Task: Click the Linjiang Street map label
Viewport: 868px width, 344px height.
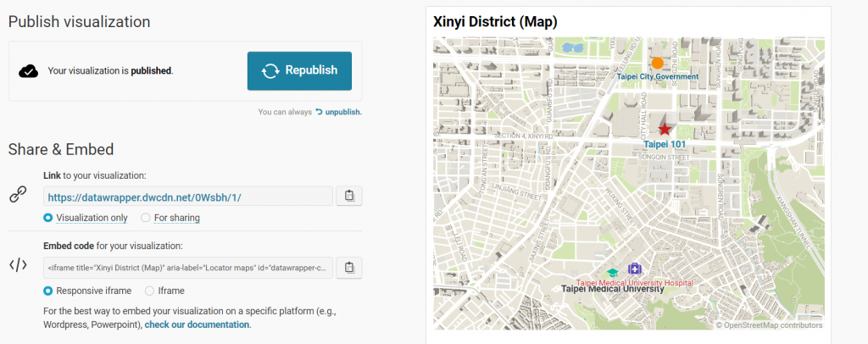Action: pos(515,192)
